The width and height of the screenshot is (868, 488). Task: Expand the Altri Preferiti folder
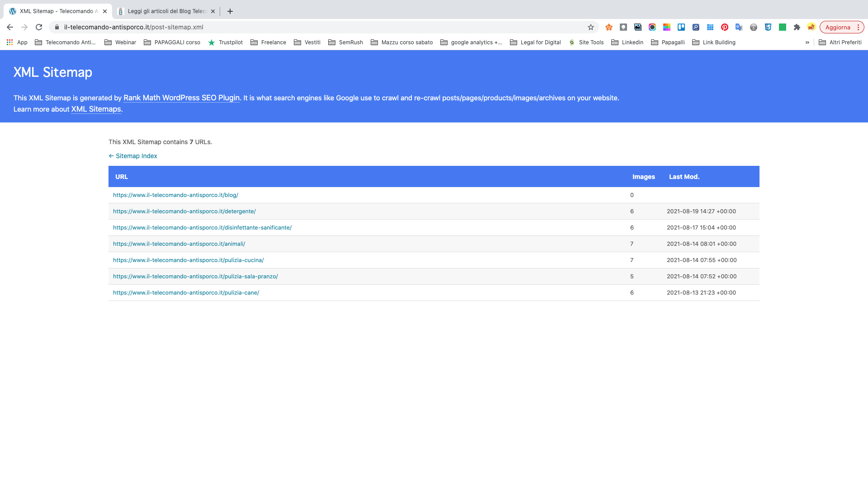(x=840, y=42)
